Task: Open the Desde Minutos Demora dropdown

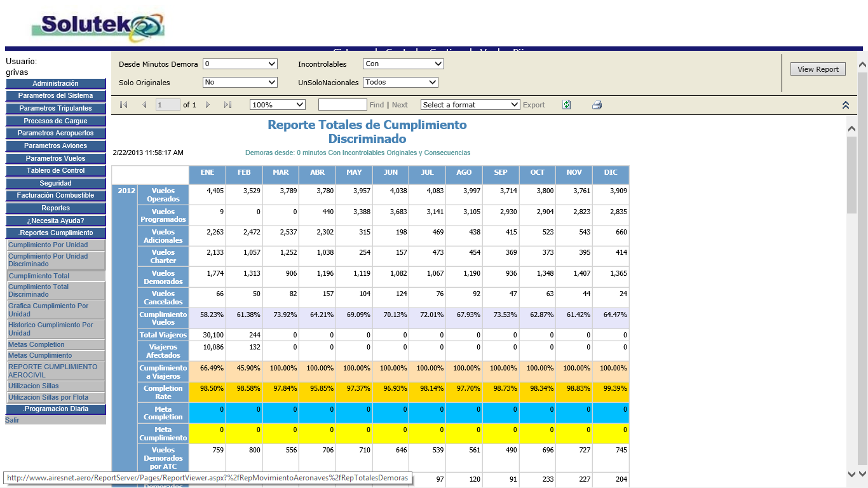Action: tap(240, 64)
